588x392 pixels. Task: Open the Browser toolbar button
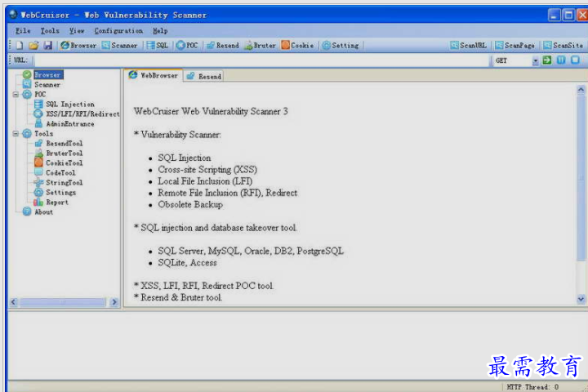pyautogui.click(x=78, y=46)
